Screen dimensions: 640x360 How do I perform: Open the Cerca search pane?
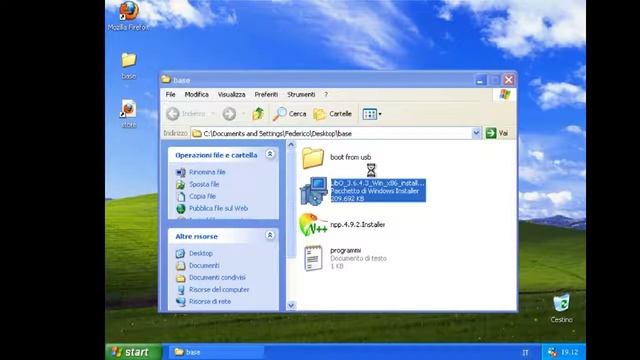289,114
